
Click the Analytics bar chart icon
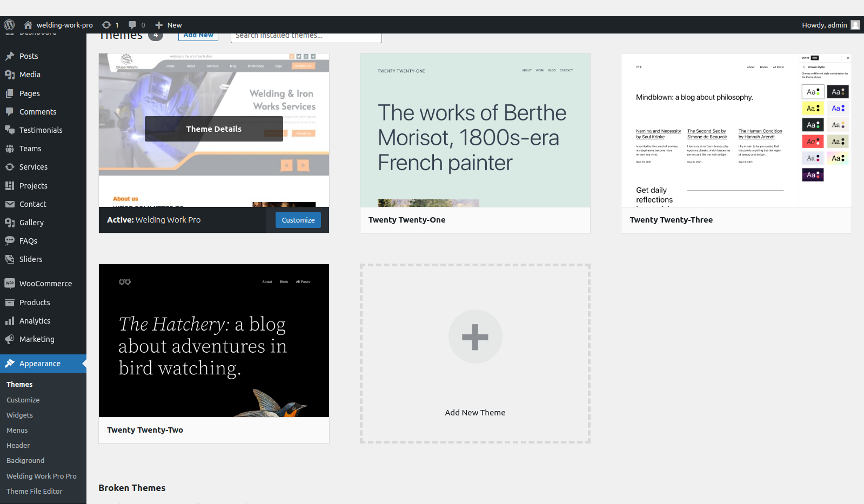[10, 321]
